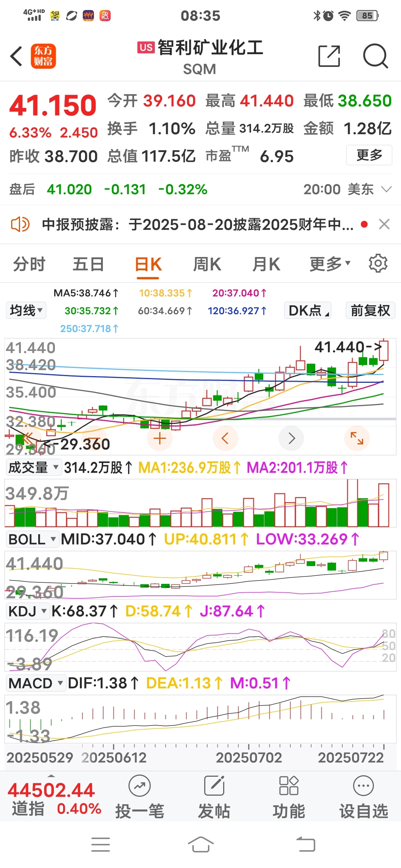Viewport: 401px width, 868px height.
Task: Tap the 41.440-> high price label
Action: point(348,347)
